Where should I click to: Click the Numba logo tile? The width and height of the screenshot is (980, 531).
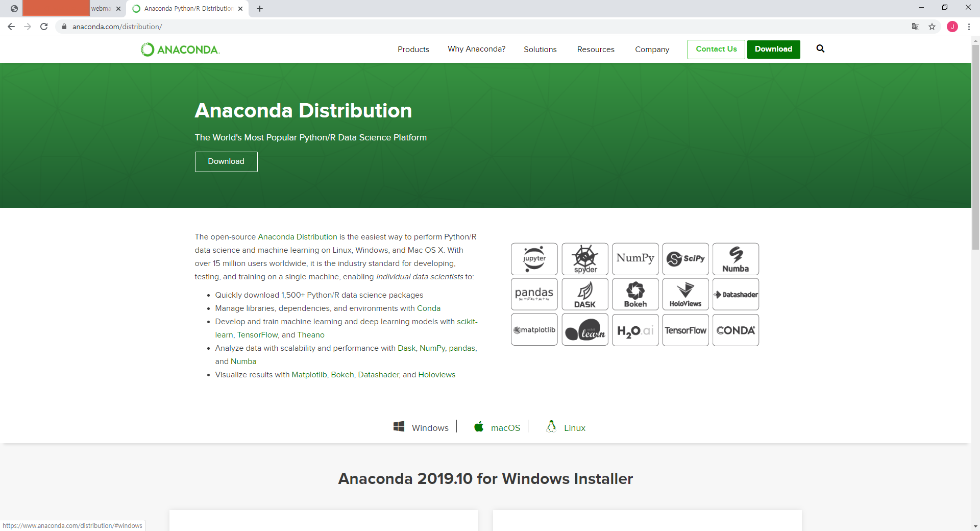[x=736, y=259]
